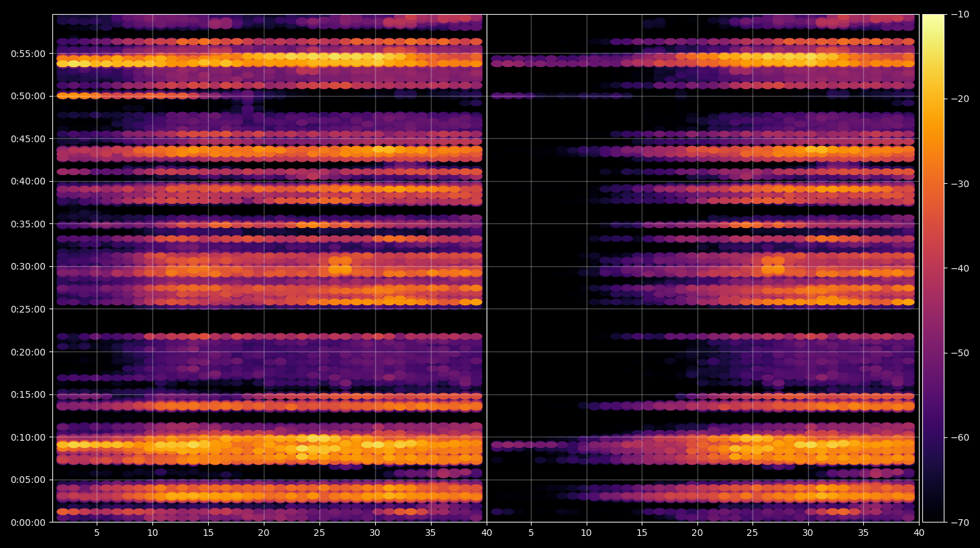This screenshot has height=548, width=980.
Task: Click x-axis label 15 under the right heatmap
Action: (x=642, y=533)
